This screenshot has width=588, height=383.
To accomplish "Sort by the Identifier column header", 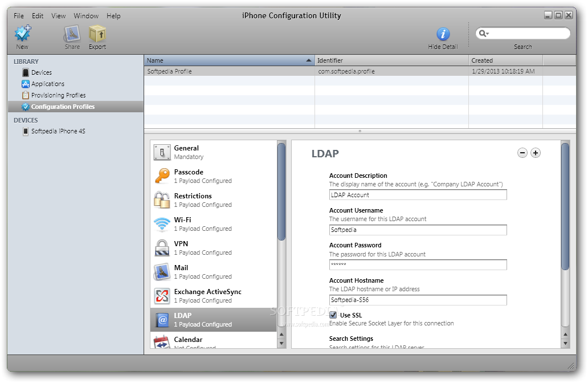I will click(x=391, y=60).
